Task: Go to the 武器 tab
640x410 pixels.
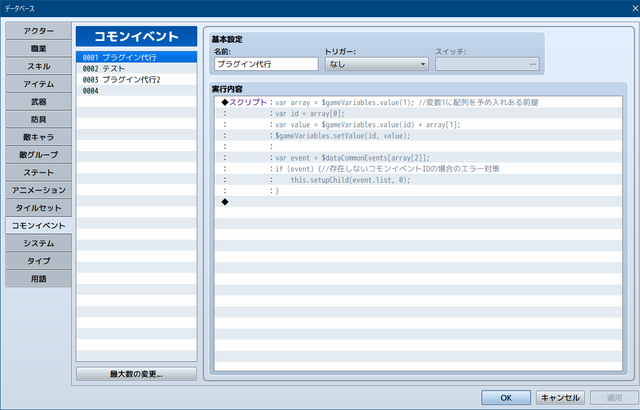Action: (x=38, y=102)
